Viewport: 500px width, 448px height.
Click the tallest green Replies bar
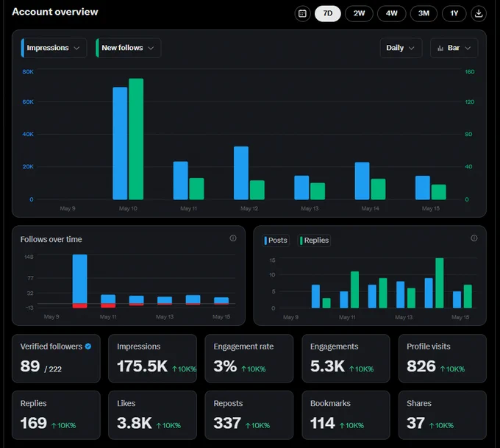(x=440, y=282)
